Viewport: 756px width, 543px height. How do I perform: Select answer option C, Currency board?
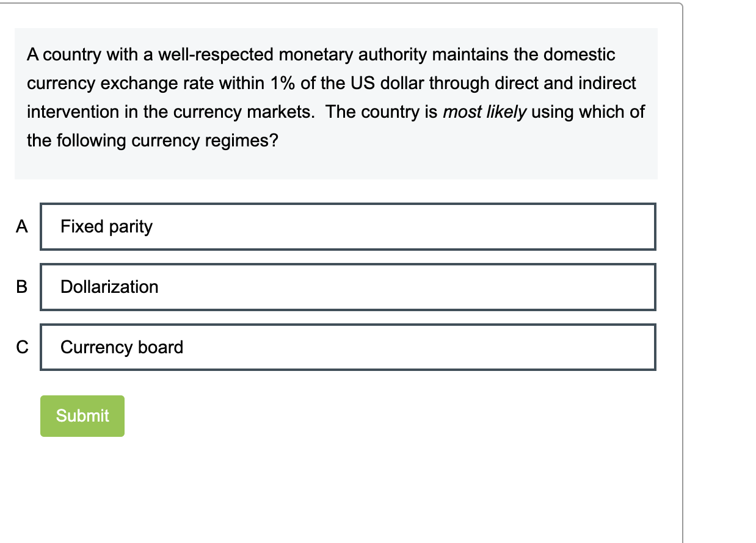pyautogui.click(x=348, y=347)
